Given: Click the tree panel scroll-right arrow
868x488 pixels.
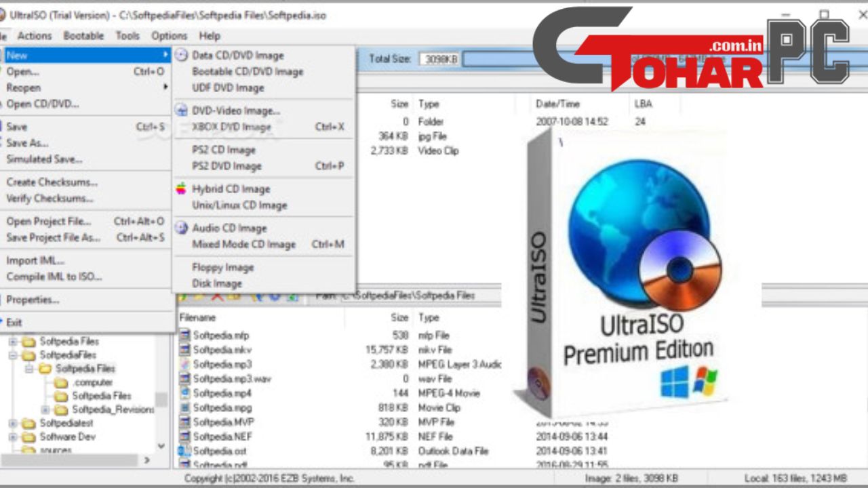Looking at the screenshot, I should click(x=147, y=460).
